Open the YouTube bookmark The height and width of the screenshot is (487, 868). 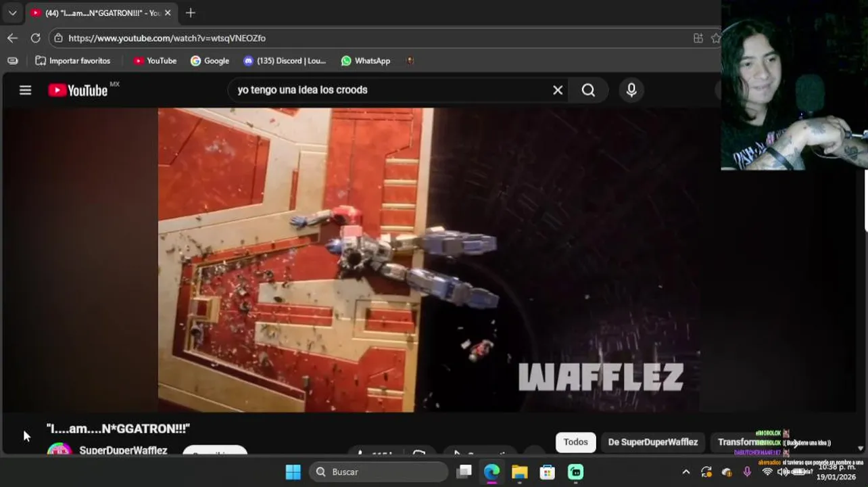click(x=155, y=61)
